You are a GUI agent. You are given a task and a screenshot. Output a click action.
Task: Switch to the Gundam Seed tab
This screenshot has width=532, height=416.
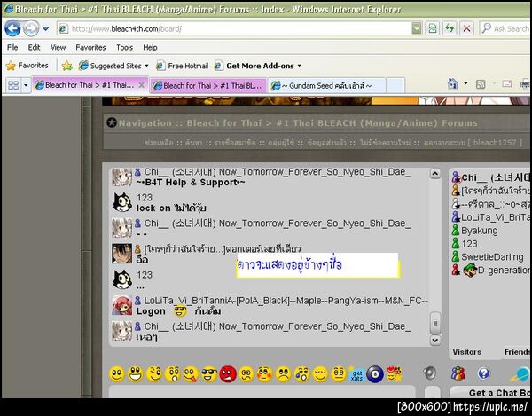click(x=327, y=86)
